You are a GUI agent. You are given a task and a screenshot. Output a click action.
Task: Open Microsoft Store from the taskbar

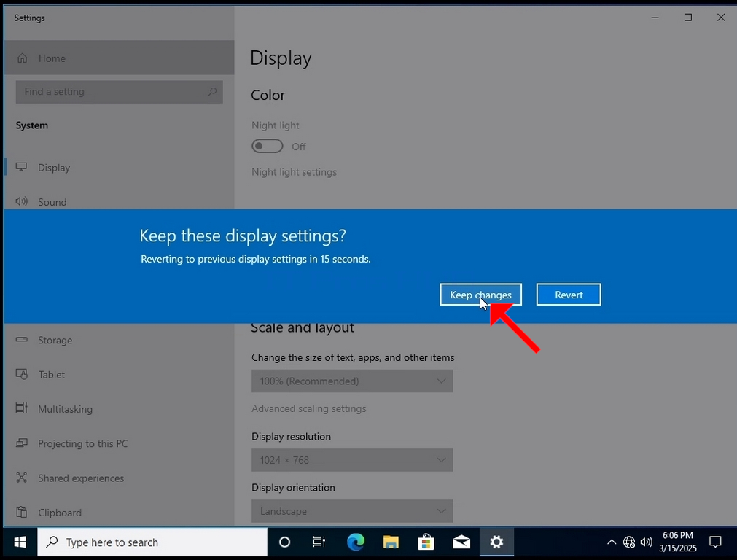point(426,542)
